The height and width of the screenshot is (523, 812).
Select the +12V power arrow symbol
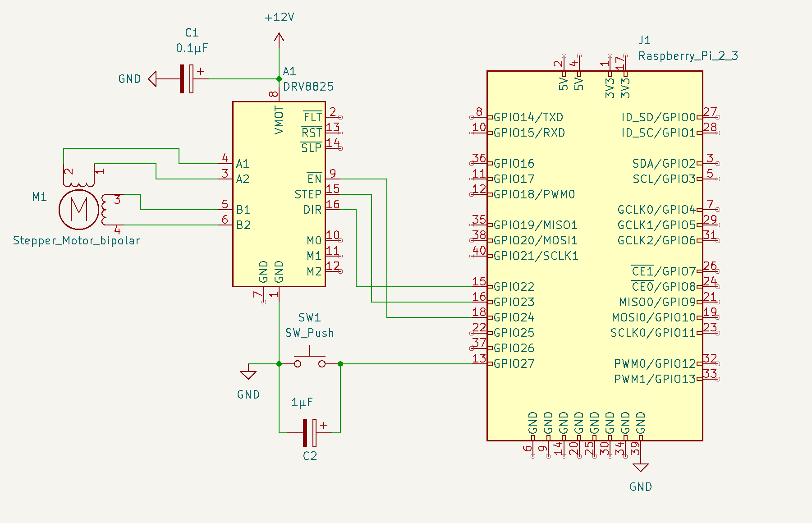(279, 40)
